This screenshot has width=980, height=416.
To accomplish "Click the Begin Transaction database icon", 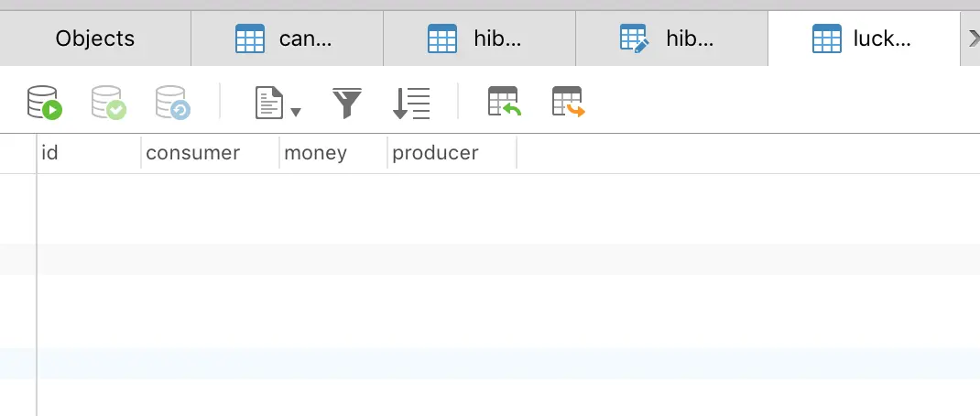I will (x=43, y=103).
